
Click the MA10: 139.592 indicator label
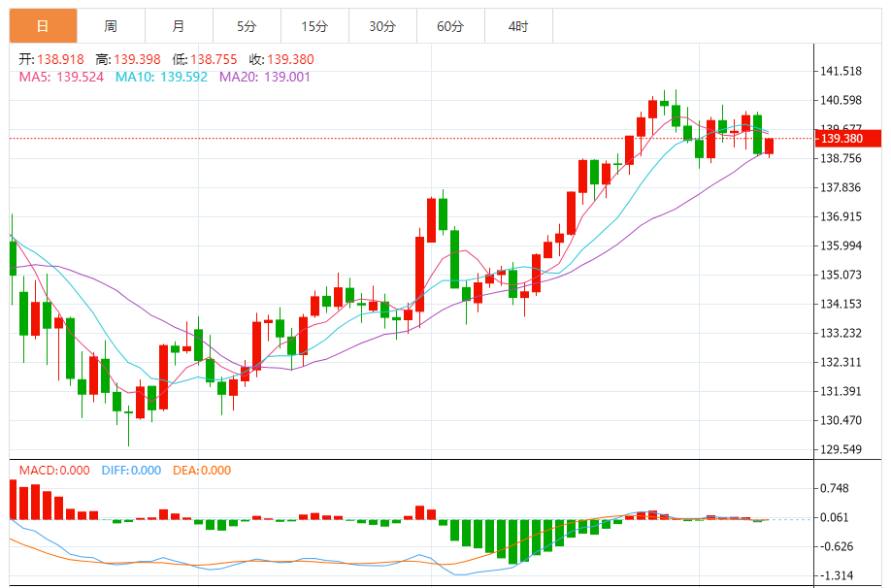161,77
